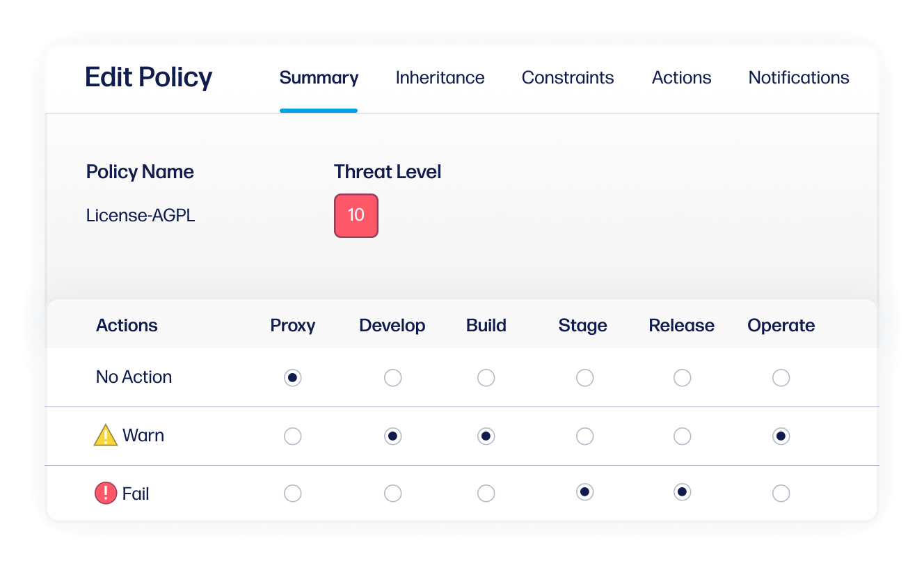The width and height of the screenshot is (924, 568).
Task: Select No Action for Release stage
Action: click(683, 378)
